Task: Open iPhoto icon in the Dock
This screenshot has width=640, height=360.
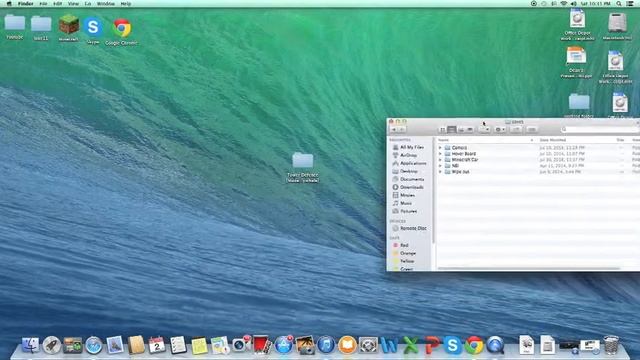Action: 305,345
